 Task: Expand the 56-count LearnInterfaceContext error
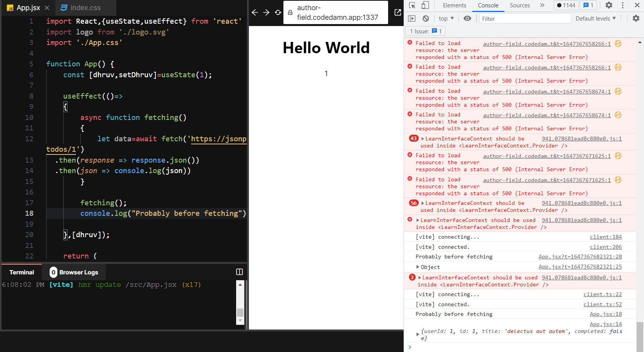click(x=423, y=203)
